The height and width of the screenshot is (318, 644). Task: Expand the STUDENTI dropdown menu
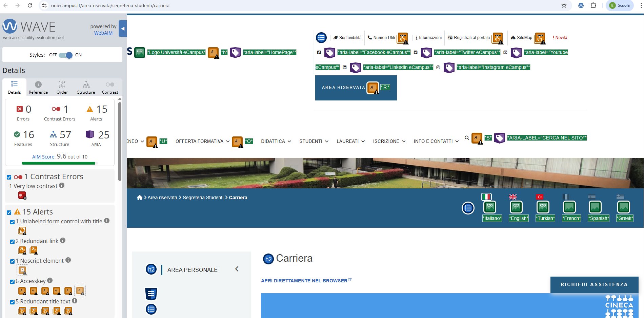314,141
